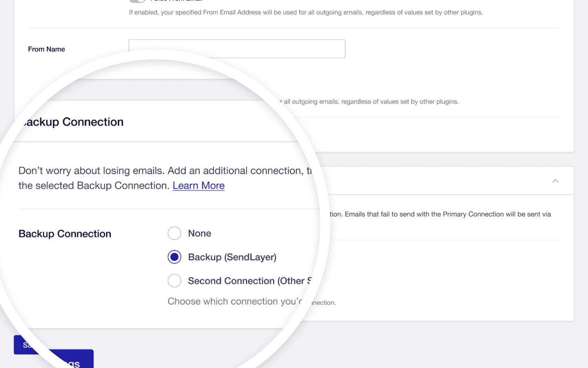Click the Primary Connection description sentence
Image resolution: width=588 pixels, height=368 pixels.
coord(440,214)
